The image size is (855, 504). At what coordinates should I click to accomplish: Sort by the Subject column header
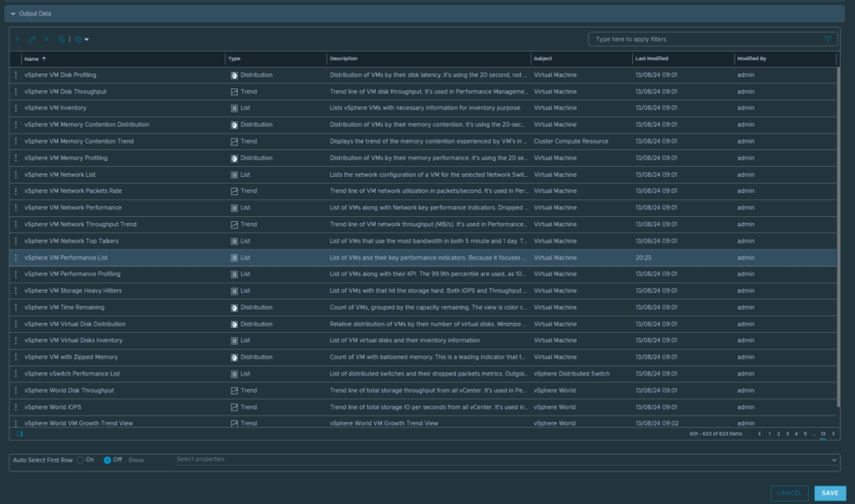543,59
